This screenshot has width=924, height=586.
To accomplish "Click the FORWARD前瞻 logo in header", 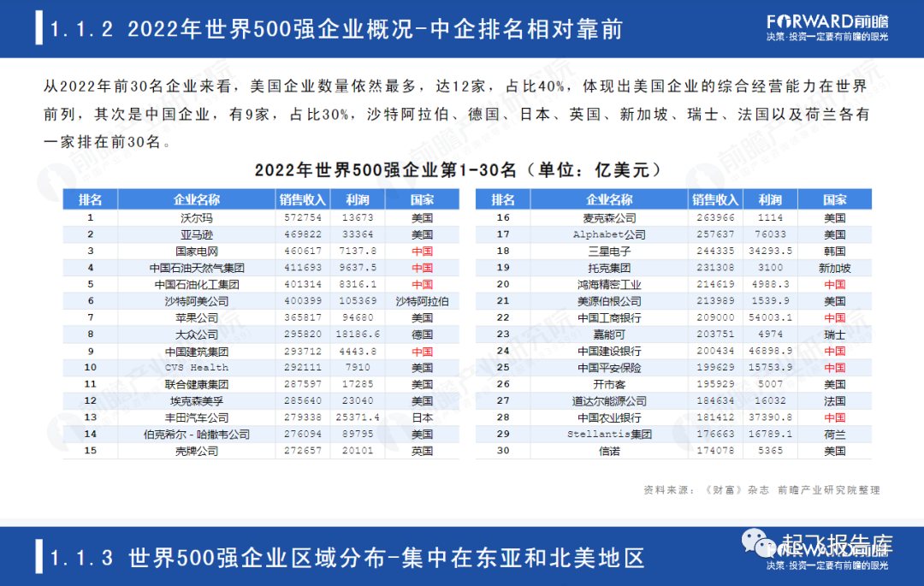I will [x=826, y=21].
